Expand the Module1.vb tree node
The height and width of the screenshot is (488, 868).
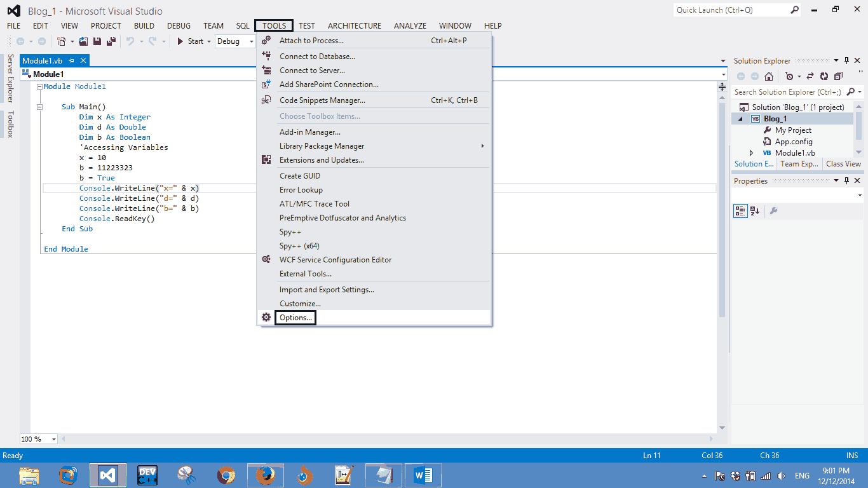pos(751,152)
